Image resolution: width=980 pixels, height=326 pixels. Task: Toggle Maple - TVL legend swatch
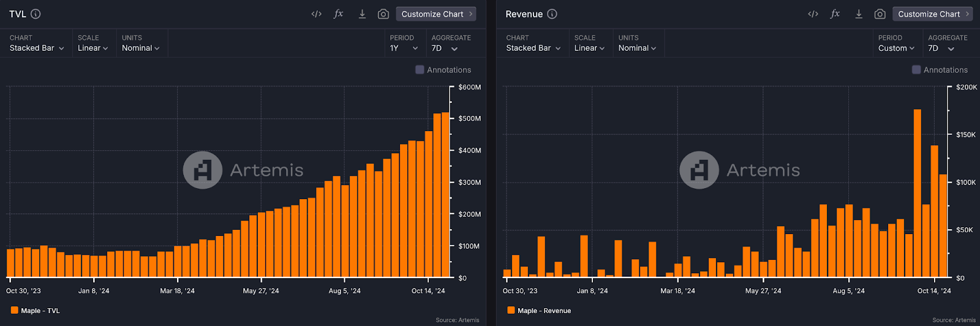pos(14,310)
